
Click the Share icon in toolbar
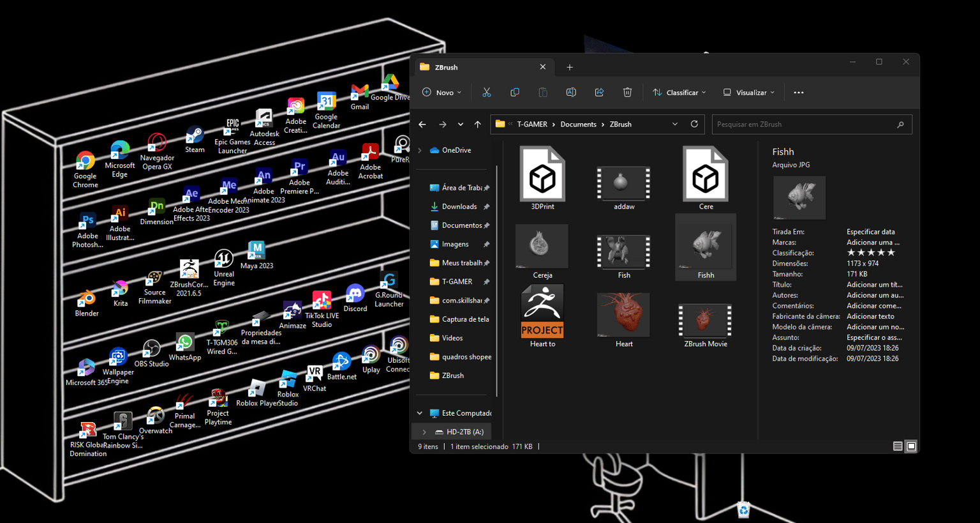click(x=599, y=93)
